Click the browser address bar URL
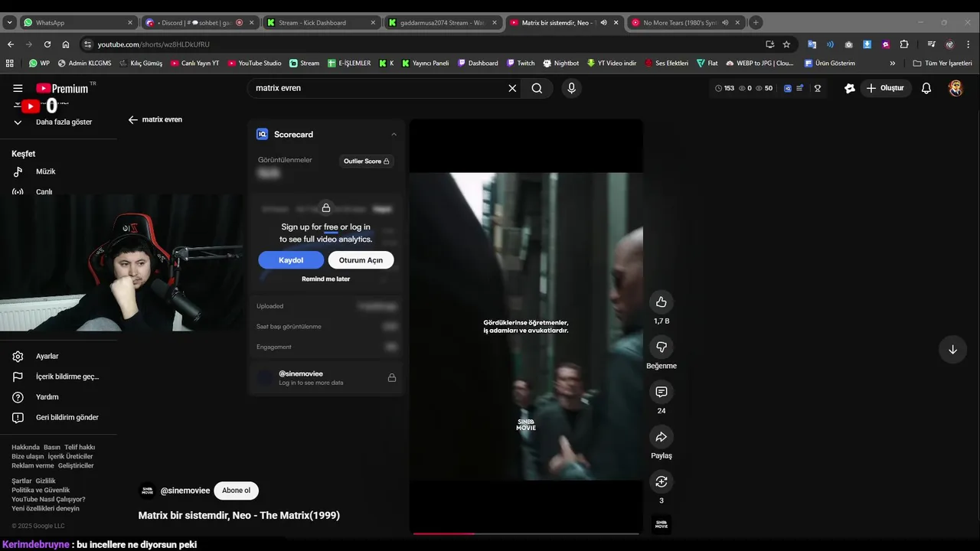The height and width of the screenshot is (551, 980). click(153, 44)
